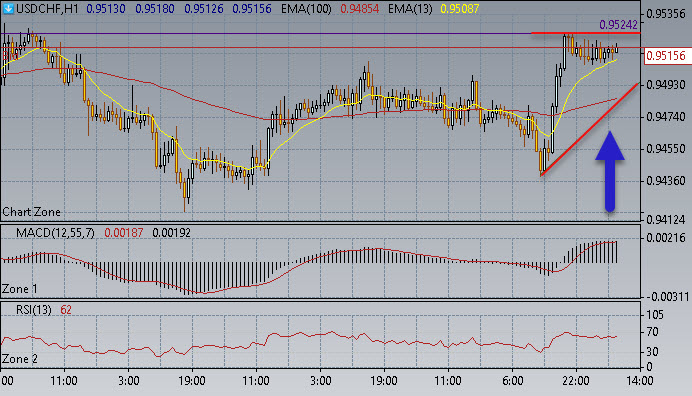The image size is (692, 396).
Task: Click the purple level label 0.95242
Action: [618, 25]
